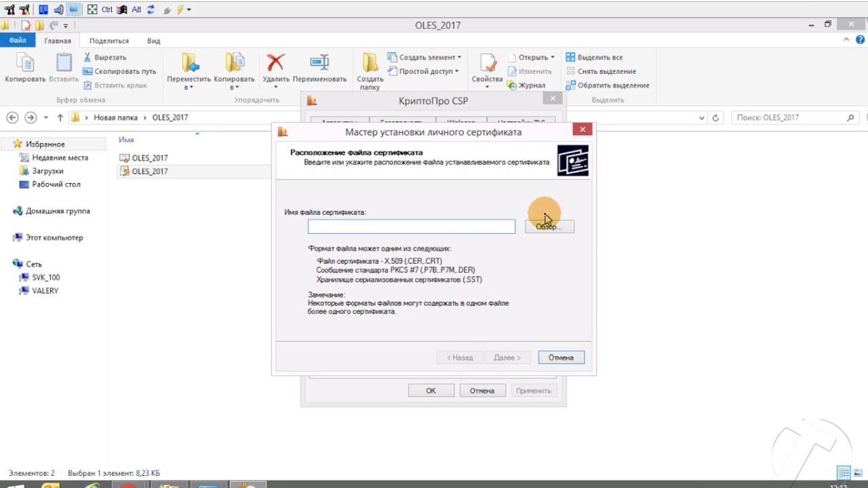Collapse the ribbon with the chevron
The image size is (868, 488).
(x=846, y=41)
